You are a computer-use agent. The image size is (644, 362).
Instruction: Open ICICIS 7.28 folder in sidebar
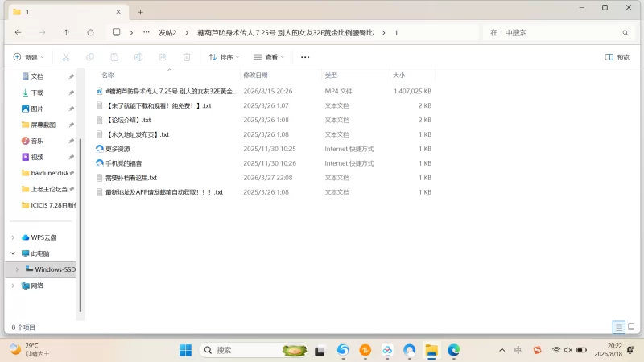(x=48, y=205)
